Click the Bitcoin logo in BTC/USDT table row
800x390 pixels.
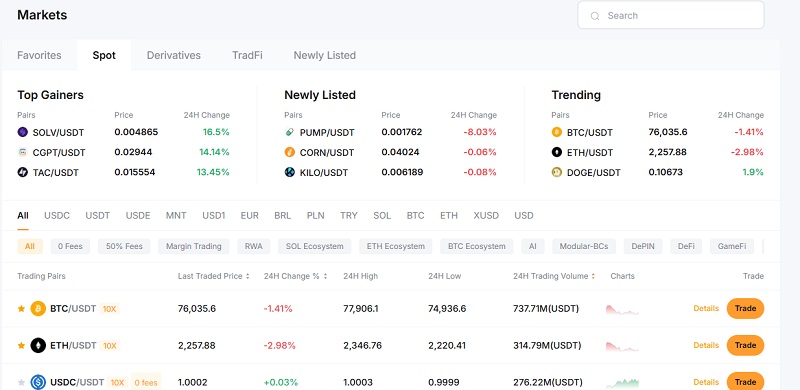[38, 308]
